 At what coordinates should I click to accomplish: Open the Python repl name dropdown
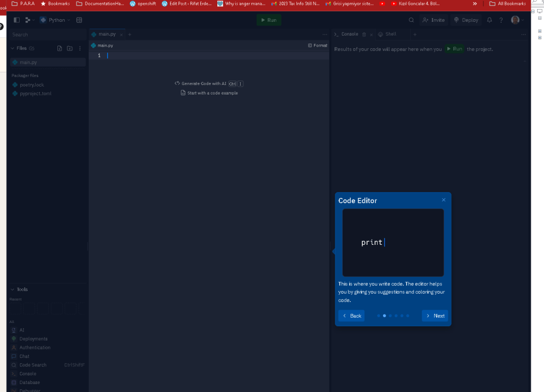55,20
